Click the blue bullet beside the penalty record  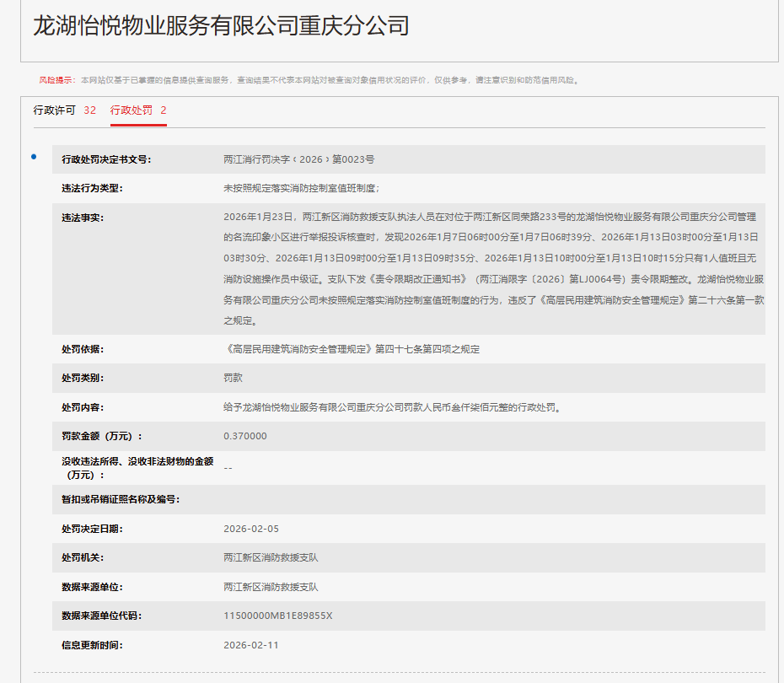pos(34,157)
